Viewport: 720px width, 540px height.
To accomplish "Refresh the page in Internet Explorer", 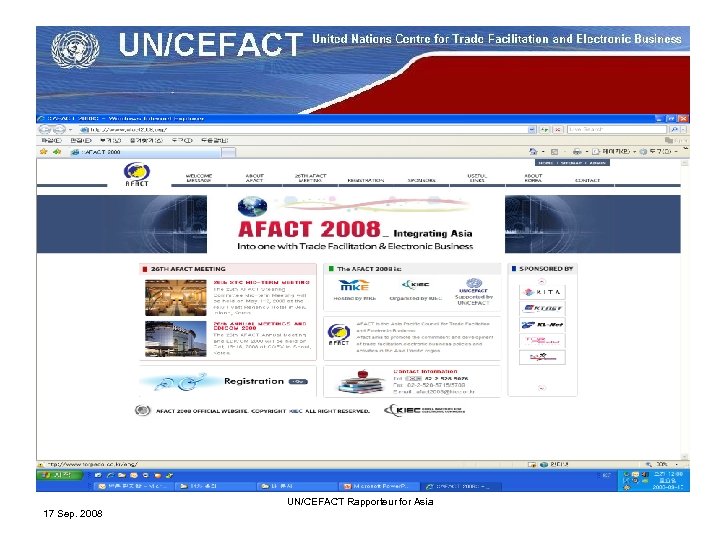I will point(545,130).
